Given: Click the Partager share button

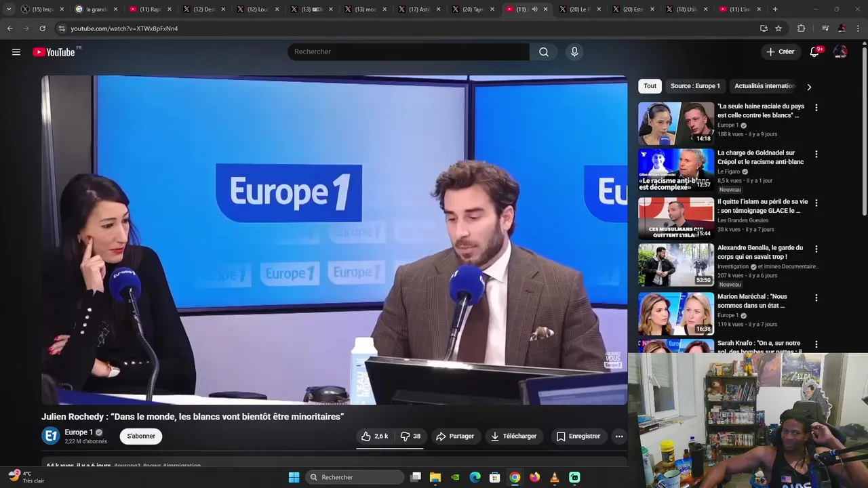Looking at the screenshot, I should click(x=454, y=436).
